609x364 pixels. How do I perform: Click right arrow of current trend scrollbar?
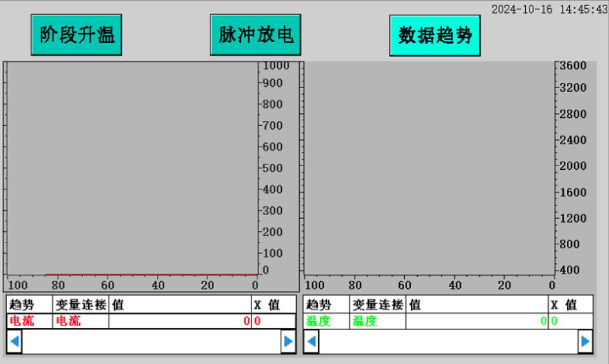click(x=288, y=342)
